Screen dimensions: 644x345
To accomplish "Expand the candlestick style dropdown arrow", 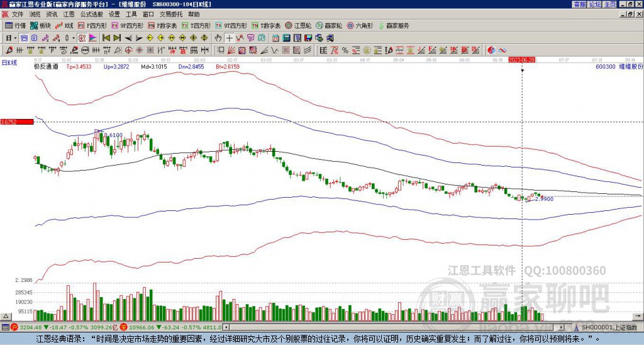I will 74,38.
